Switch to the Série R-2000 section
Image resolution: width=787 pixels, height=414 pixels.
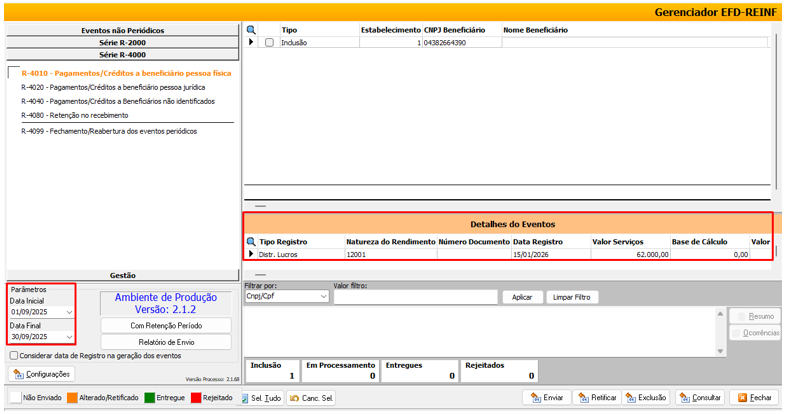point(122,43)
